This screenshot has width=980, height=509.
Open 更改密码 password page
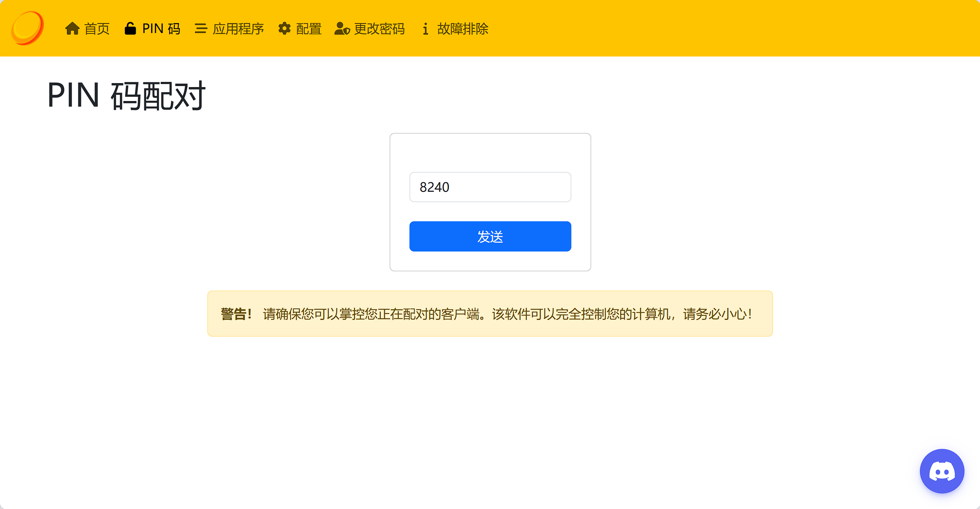tap(379, 29)
